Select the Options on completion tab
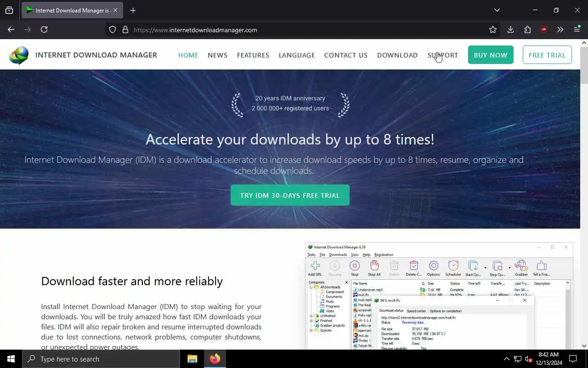The image size is (588, 368). tap(446, 311)
